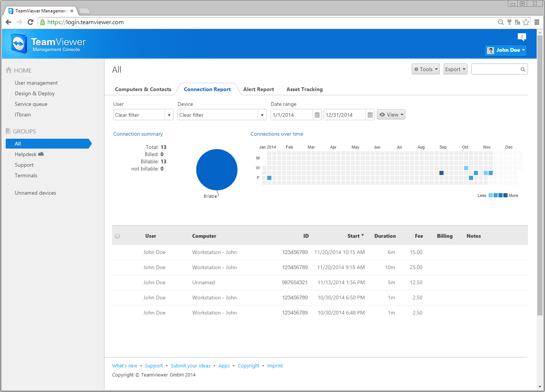Click the dark blue September heatmap cell
Screen dimensions: 545x392
click(441, 173)
